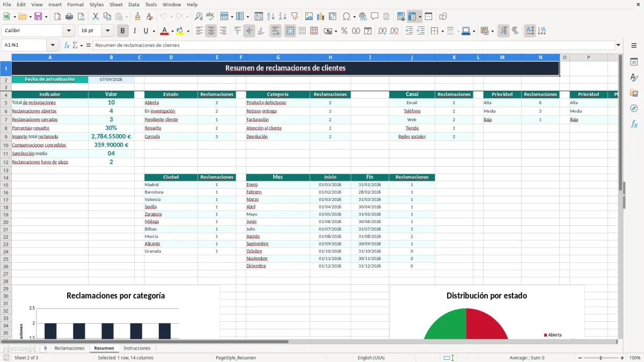Cut the selected cells
This screenshot has width=644, height=362.
click(x=96, y=17)
